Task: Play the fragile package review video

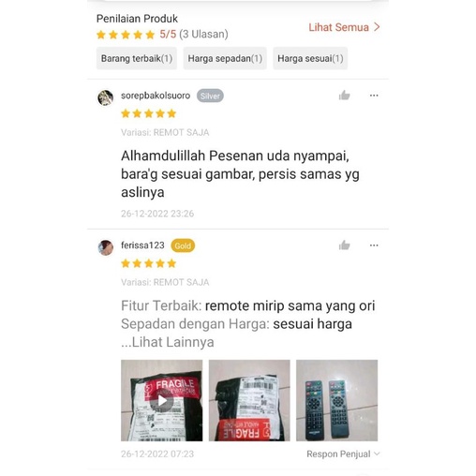Action: [162, 400]
